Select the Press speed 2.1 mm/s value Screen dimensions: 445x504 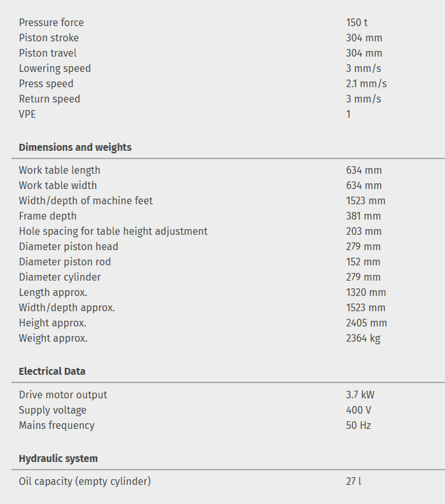[x=366, y=83]
